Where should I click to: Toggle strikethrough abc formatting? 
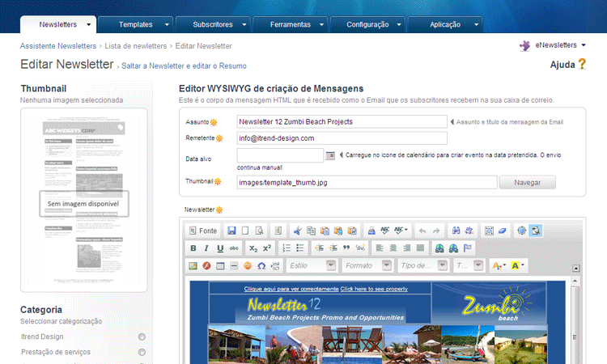point(234,248)
